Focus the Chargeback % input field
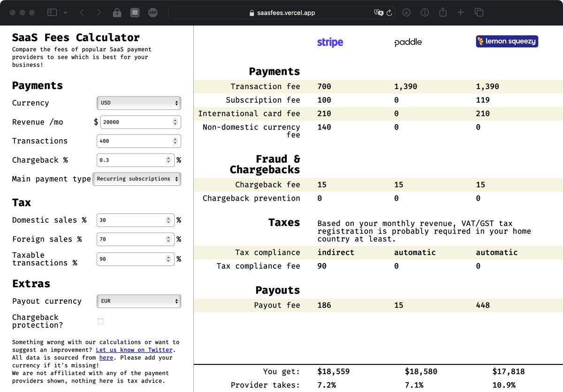 (131, 160)
